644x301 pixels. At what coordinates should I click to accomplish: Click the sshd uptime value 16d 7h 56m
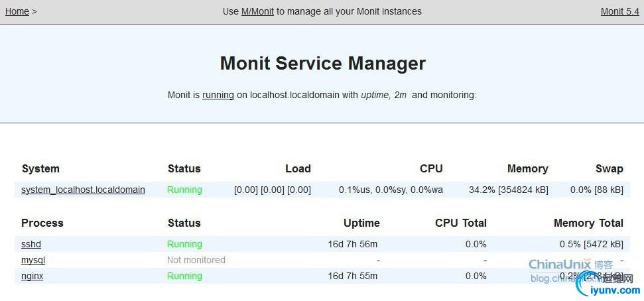tap(352, 244)
